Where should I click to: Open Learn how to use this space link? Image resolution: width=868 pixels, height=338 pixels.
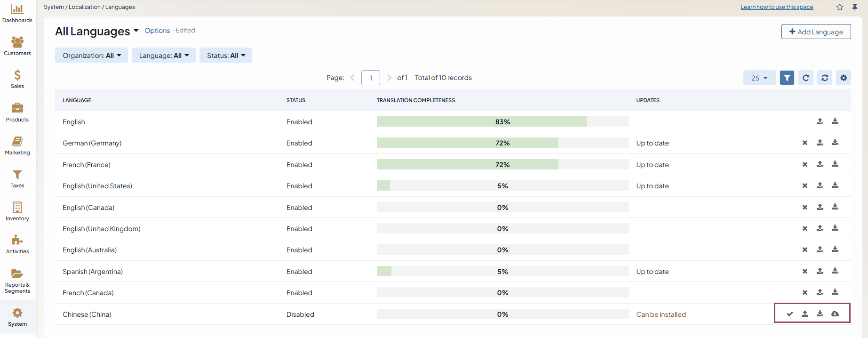click(x=777, y=7)
